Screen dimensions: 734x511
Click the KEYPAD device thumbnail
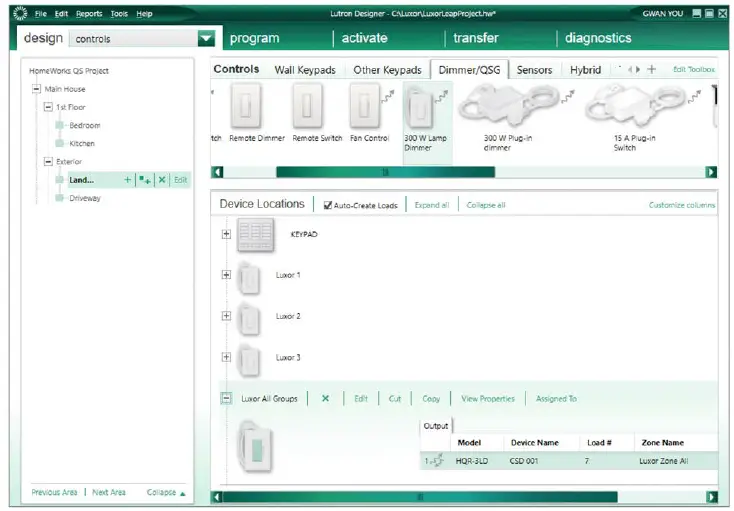click(256, 235)
